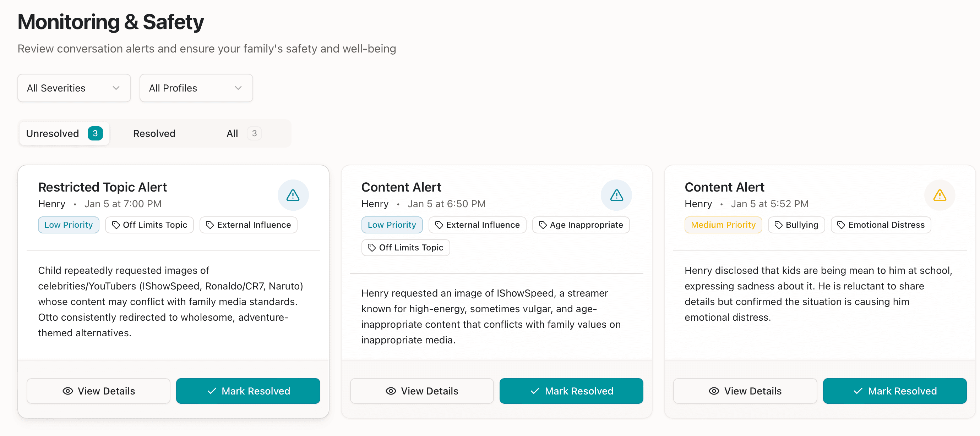Viewport: 980px width, 436px height.
Task: Click the unresolved count badge showing 3
Action: click(96, 133)
